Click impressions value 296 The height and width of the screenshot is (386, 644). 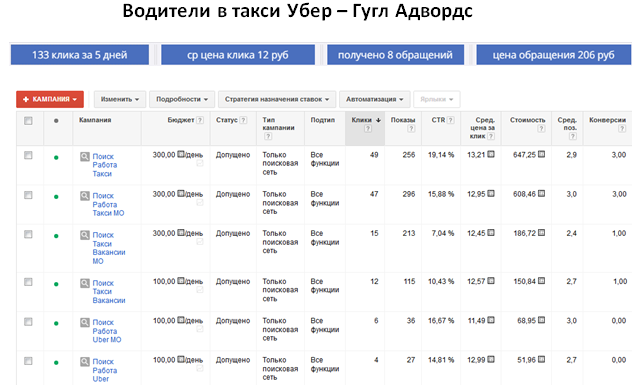(x=409, y=194)
